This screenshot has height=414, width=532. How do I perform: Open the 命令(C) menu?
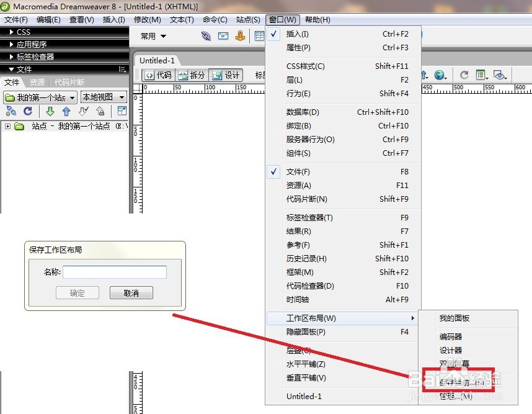215,20
